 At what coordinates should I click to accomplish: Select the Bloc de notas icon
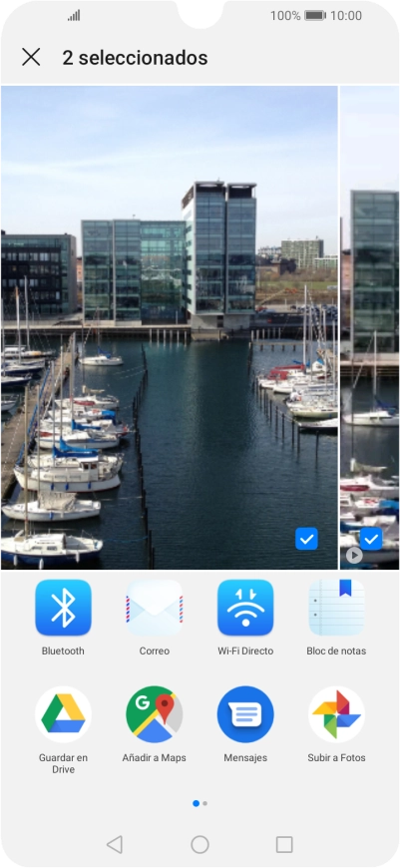tap(336, 608)
